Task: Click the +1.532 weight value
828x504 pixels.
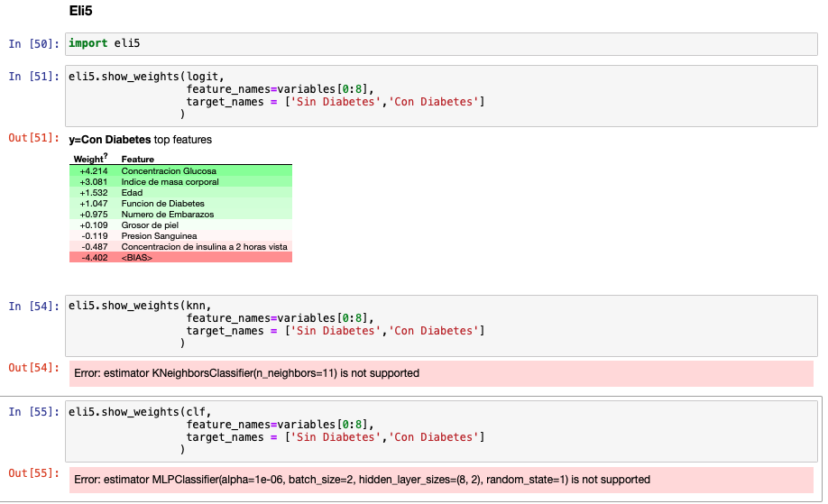Action: tap(94, 193)
